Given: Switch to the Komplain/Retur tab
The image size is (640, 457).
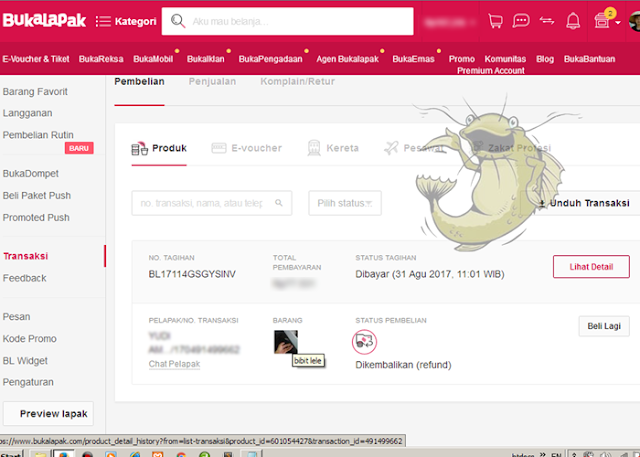Looking at the screenshot, I should [x=298, y=82].
